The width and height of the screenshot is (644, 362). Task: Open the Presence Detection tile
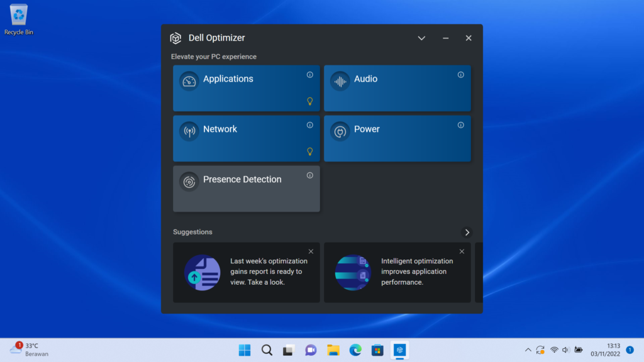pos(246,189)
